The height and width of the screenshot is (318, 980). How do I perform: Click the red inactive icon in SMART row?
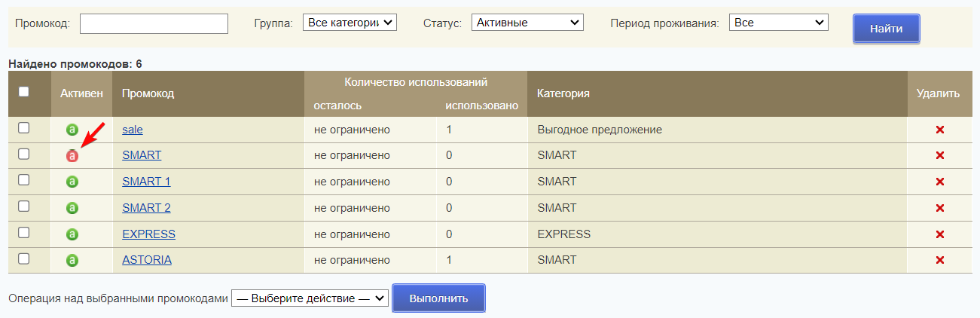[x=72, y=156]
